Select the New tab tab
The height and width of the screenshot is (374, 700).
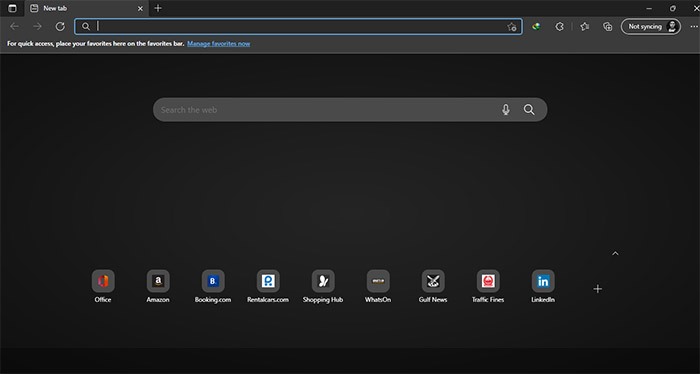[86, 8]
